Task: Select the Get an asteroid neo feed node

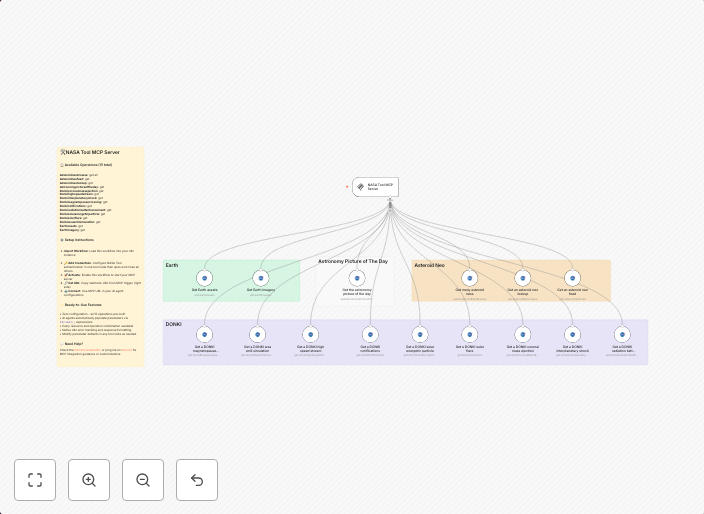Action: click(573, 278)
